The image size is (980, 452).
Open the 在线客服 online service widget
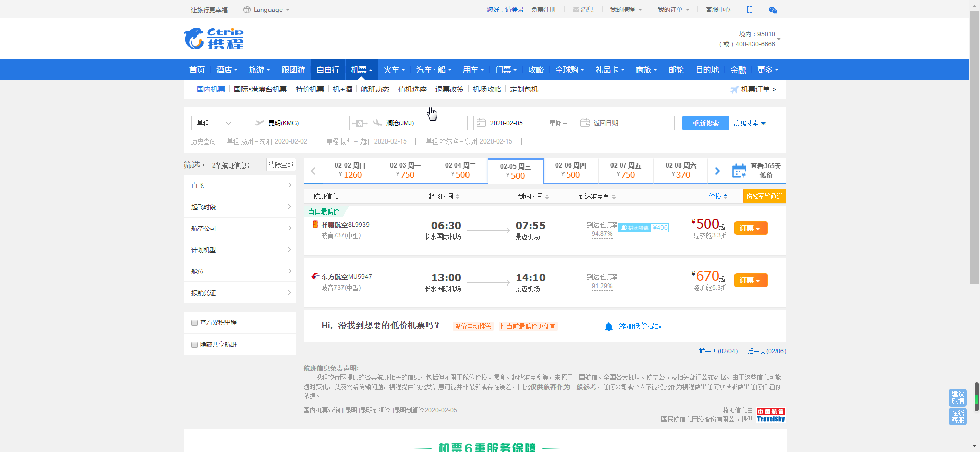point(958,416)
